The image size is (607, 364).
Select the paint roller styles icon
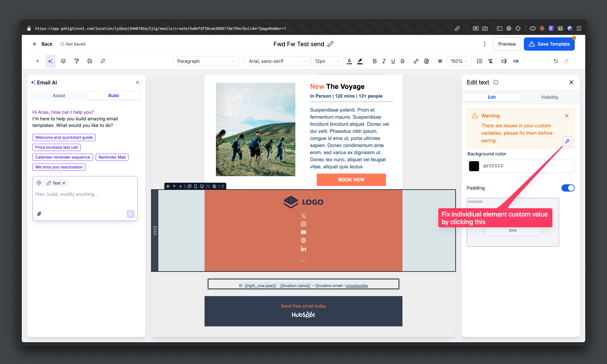point(77,61)
